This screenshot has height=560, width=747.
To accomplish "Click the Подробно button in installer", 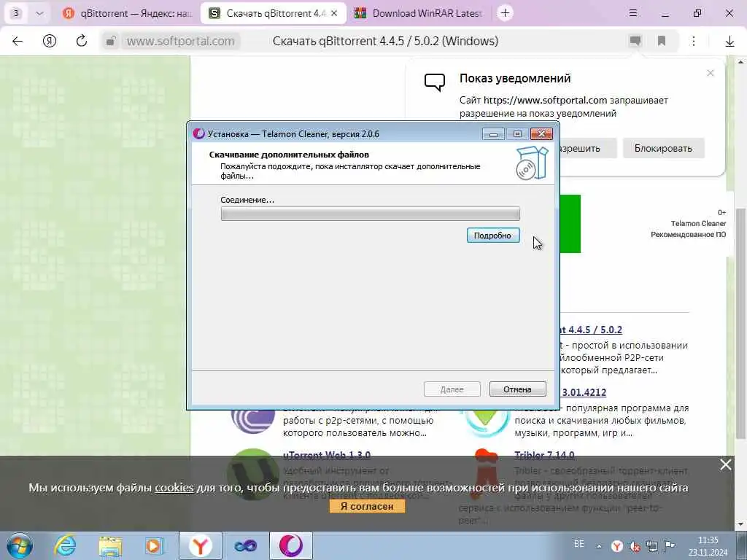I will 493,236.
